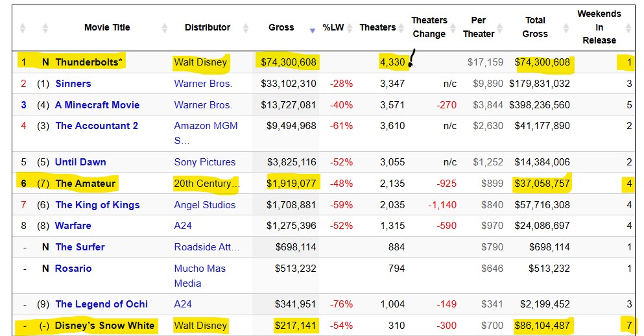The image size is (644, 336).
Task: Sort the table by %LW arrows
Action: [x=350, y=28]
